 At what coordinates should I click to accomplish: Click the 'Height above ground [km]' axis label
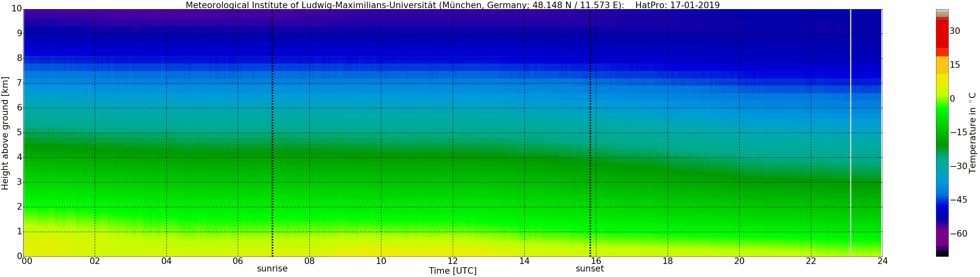(5, 133)
